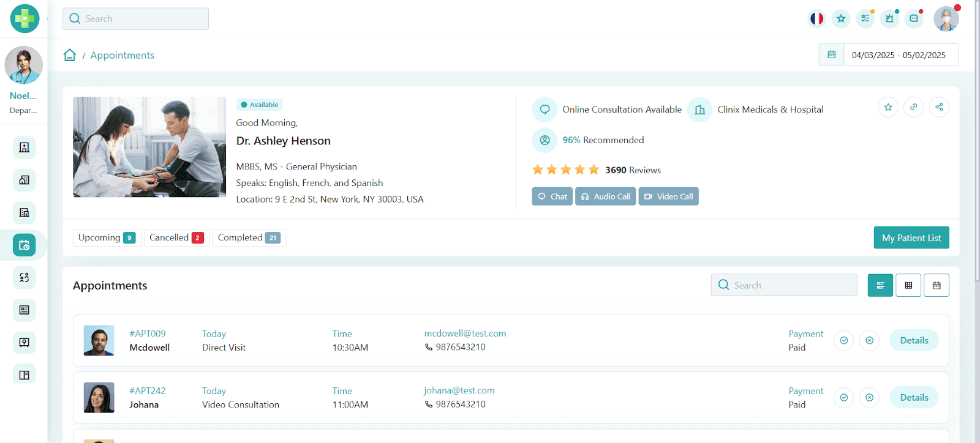
Task: Open the sidebar nurse profile photo
Action: click(x=23, y=65)
